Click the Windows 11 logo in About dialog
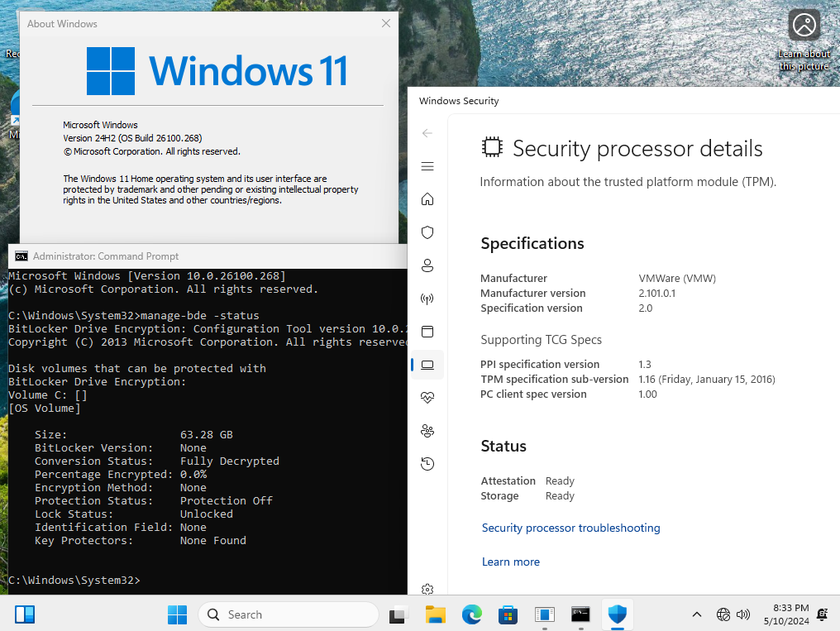The image size is (840, 631). click(217, 70)
